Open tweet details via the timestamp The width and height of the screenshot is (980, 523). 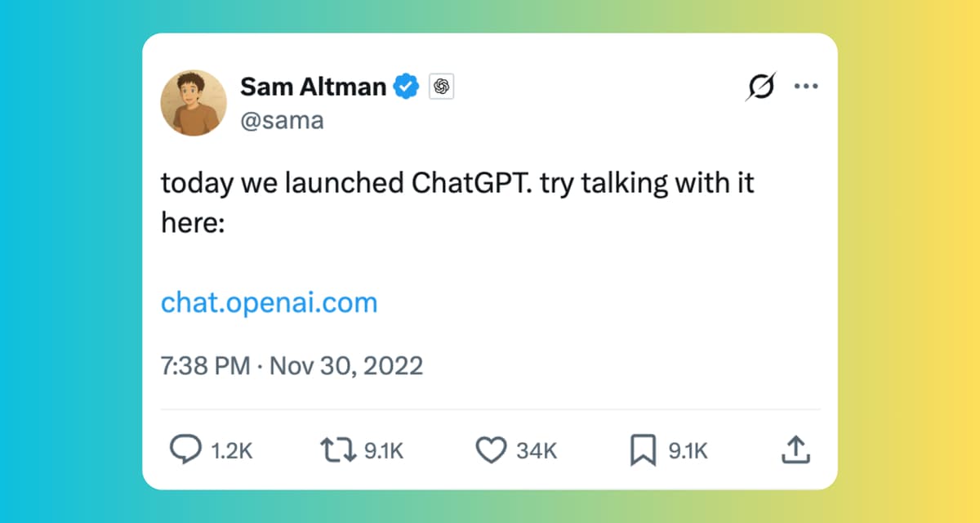pos(292,366)
